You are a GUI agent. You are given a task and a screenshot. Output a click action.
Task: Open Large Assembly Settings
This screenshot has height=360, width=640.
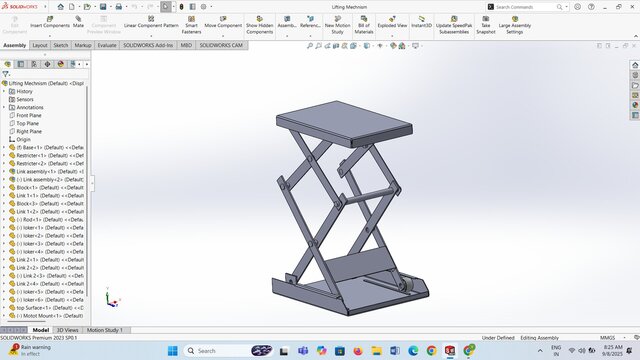click(x=515, y=25)
